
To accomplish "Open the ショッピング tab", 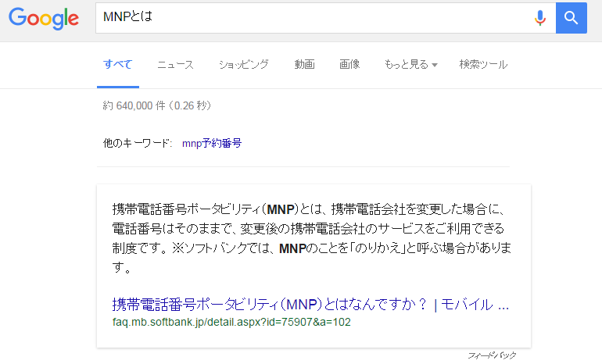I will pyautogui.click(x=244, y=64).
